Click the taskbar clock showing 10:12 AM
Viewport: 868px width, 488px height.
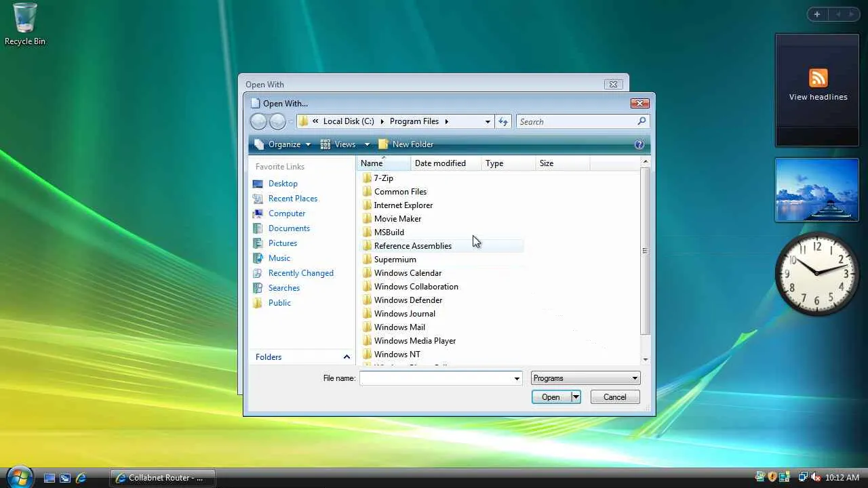pyautogui.click(x=842, y=478)
